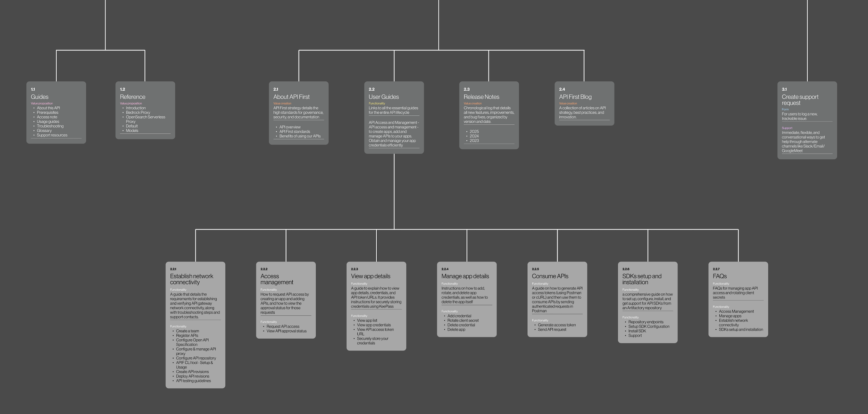This screenshot has height=414, width=868.
Task: Click 'Functionality' tag under User Guides title
Action: (x=377, y=104)
